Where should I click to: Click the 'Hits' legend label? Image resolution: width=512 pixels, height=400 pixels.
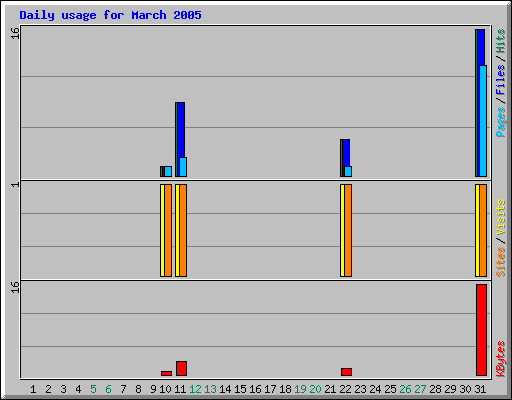pos(500,41)
